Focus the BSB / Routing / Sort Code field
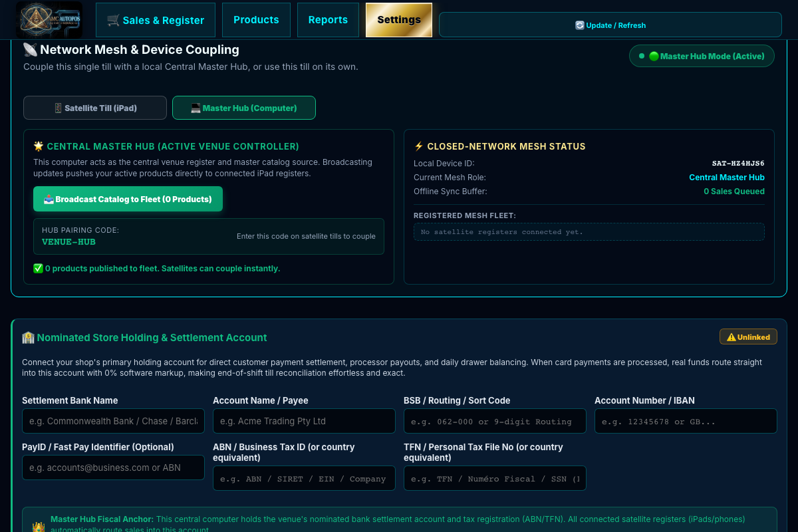This screenshot has height=532, width=798. point(495,421)
